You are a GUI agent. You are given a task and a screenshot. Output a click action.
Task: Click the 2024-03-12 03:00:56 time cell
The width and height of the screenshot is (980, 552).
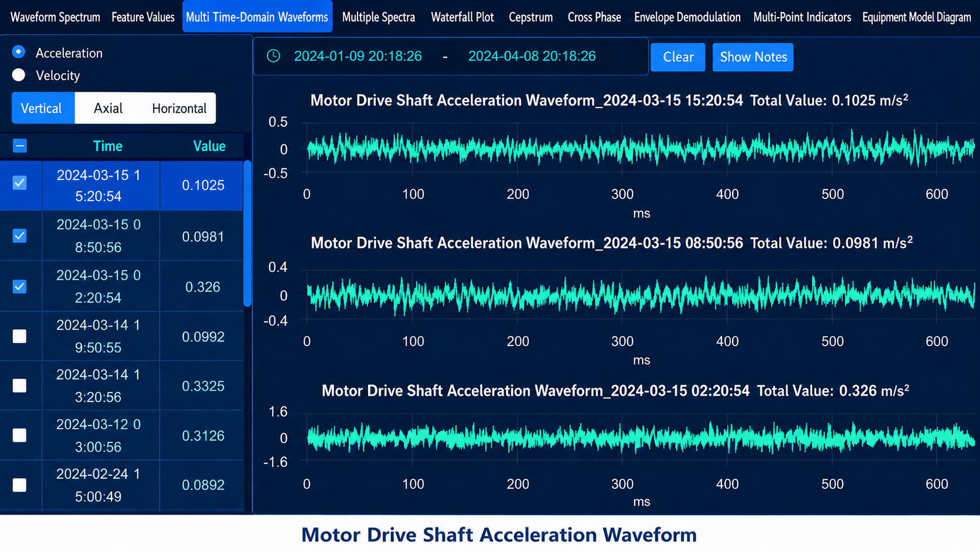point(101,435)
